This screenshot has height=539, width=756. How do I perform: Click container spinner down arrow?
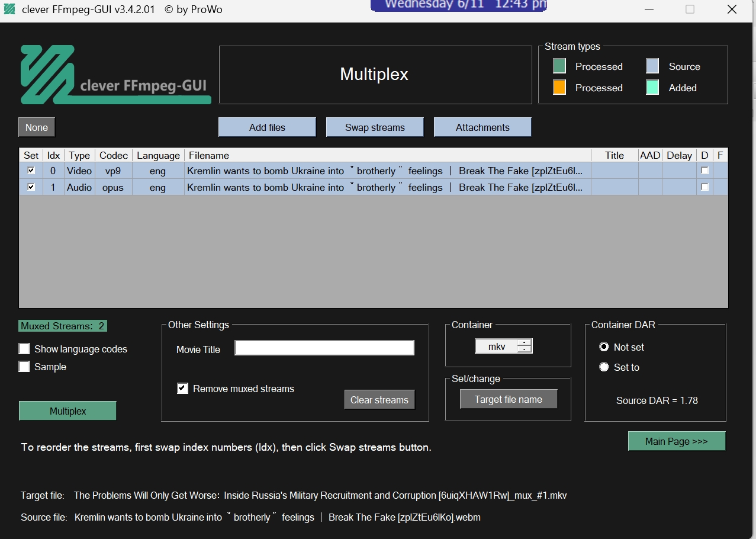(525, 349)
